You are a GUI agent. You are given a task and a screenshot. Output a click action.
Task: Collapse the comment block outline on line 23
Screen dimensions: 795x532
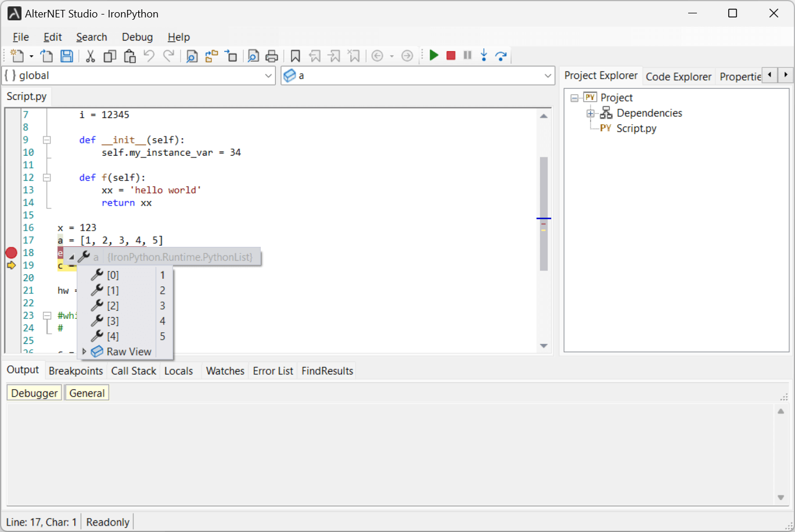point(47,315)
